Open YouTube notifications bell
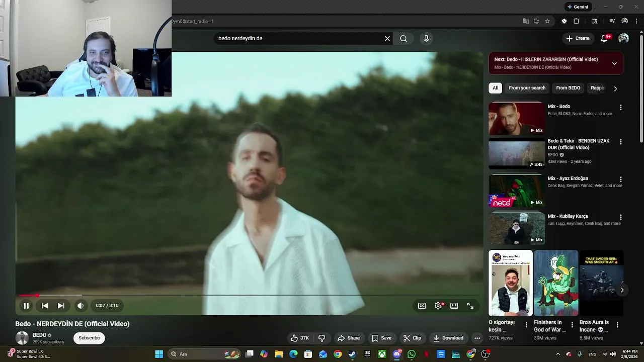Viewport: 644px width, 362px height. point(605,38)
